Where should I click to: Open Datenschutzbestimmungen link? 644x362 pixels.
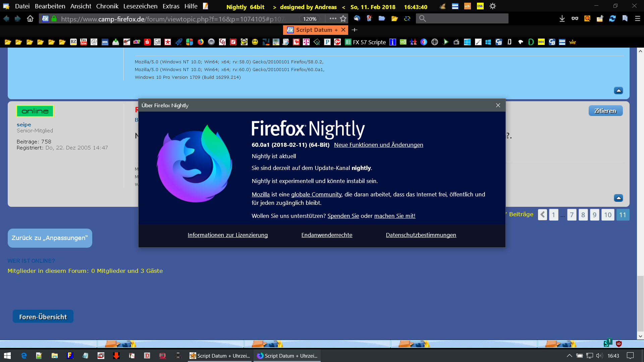(421, 235)
